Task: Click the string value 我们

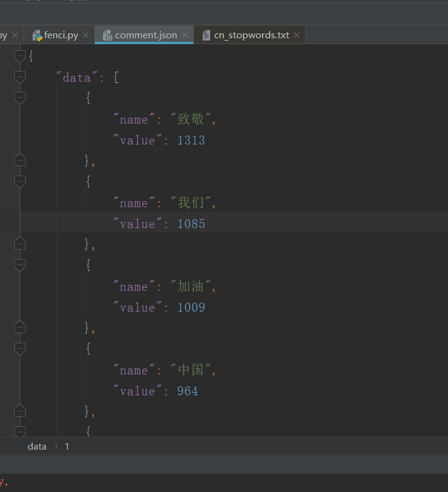Action: point(191,202)
